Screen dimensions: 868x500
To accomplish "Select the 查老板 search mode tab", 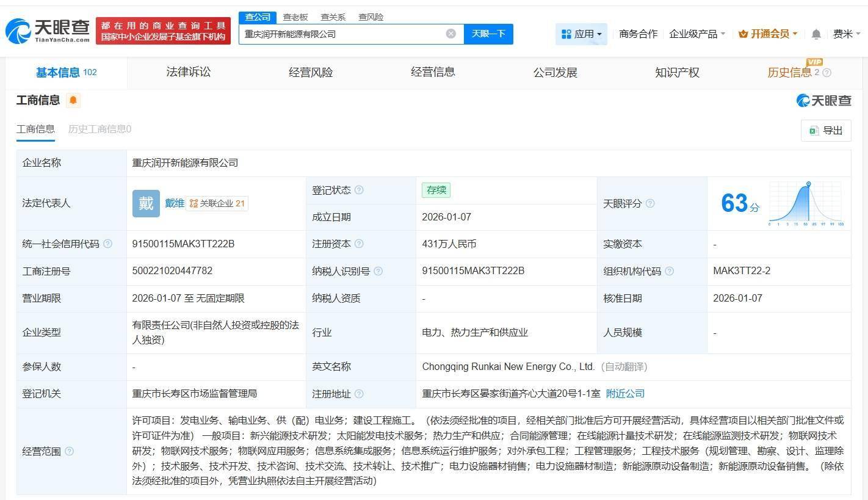I will (x=295, y=17).
